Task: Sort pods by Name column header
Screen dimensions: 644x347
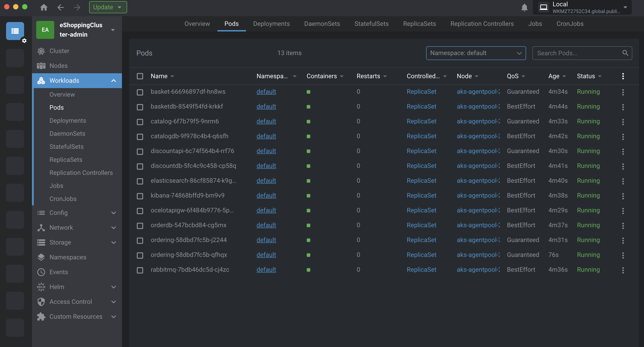Action: (x=162, y=76)
